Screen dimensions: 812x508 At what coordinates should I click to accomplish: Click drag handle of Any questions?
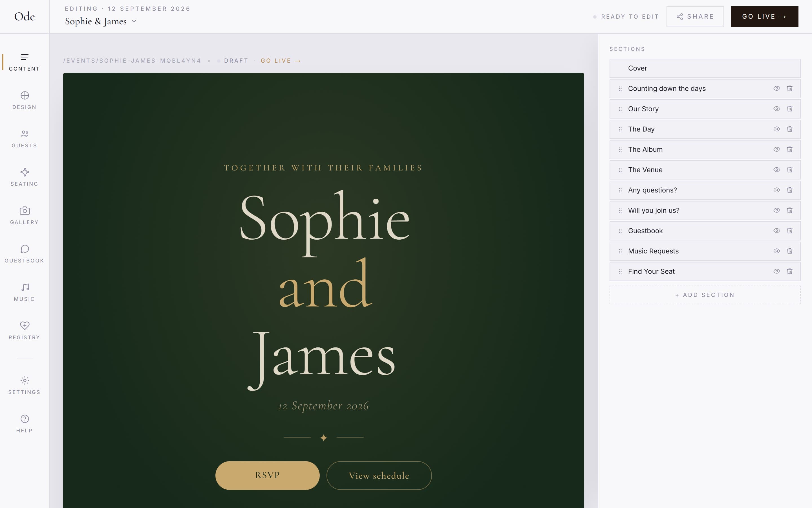[620, 190]
